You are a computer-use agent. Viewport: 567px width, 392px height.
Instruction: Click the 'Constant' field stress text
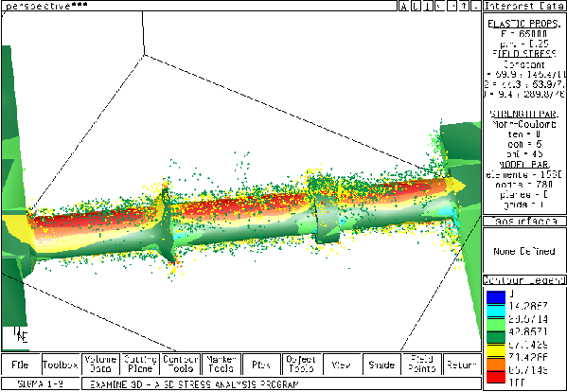pyautogui.click(x=524, y=64)
